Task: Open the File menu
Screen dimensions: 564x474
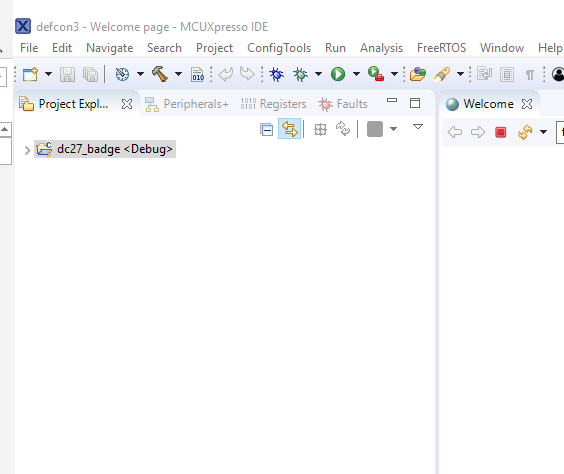Action: tap(29, 48)
